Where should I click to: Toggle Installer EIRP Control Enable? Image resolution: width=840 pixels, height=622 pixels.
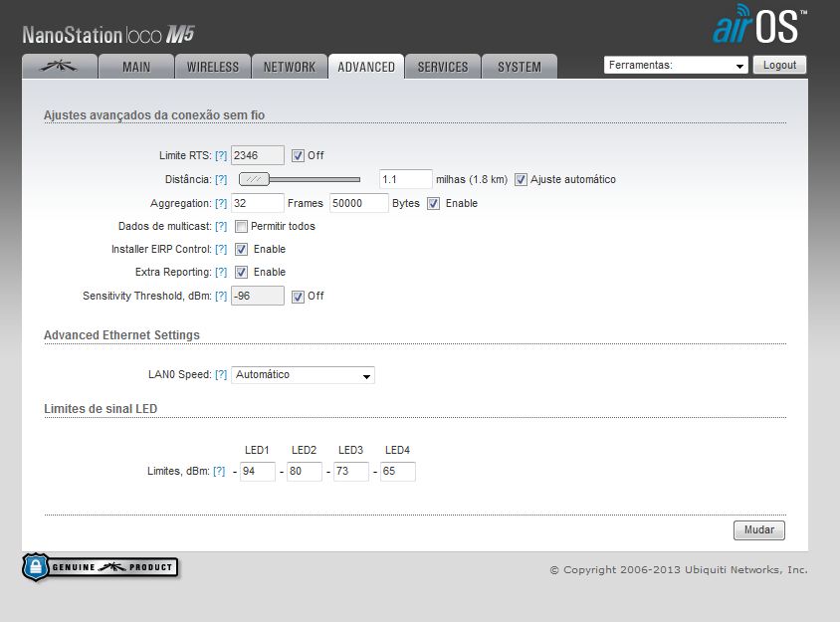pyautogui.click(x=241, y=250)
